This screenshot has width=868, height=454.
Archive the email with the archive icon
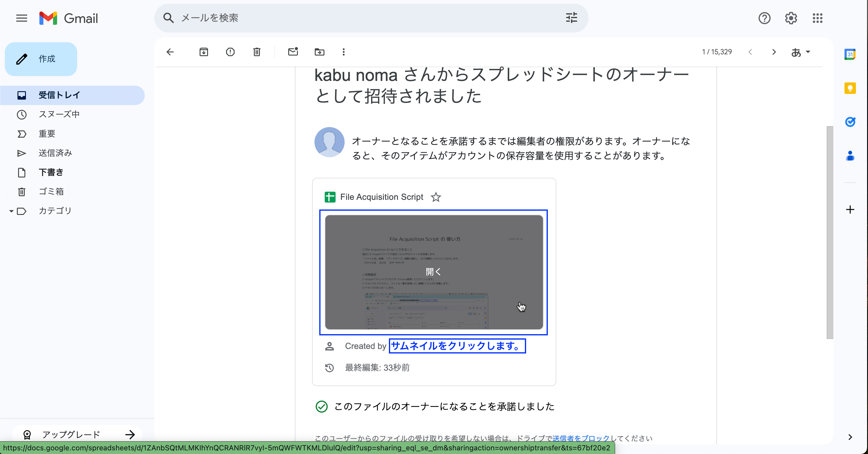204,52
